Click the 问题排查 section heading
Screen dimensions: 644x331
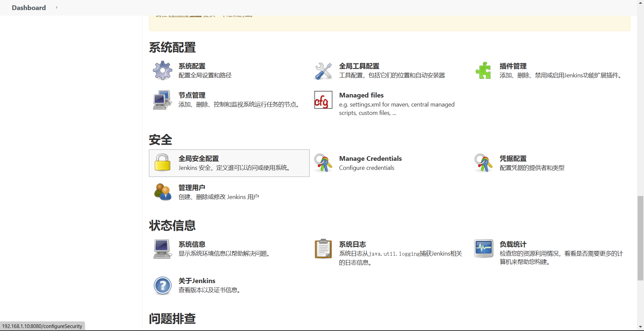click(x=172, y=319)
